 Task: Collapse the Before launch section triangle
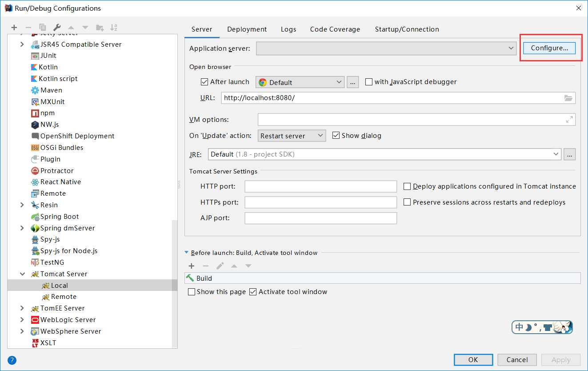pyautogui.click(x=187, y=253)
